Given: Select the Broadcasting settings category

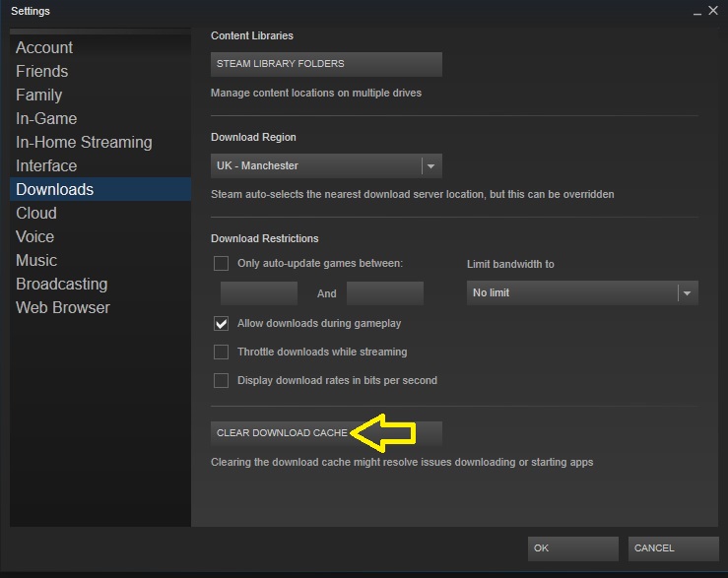Looking at the screenshot, I should [x=100, y=284].
